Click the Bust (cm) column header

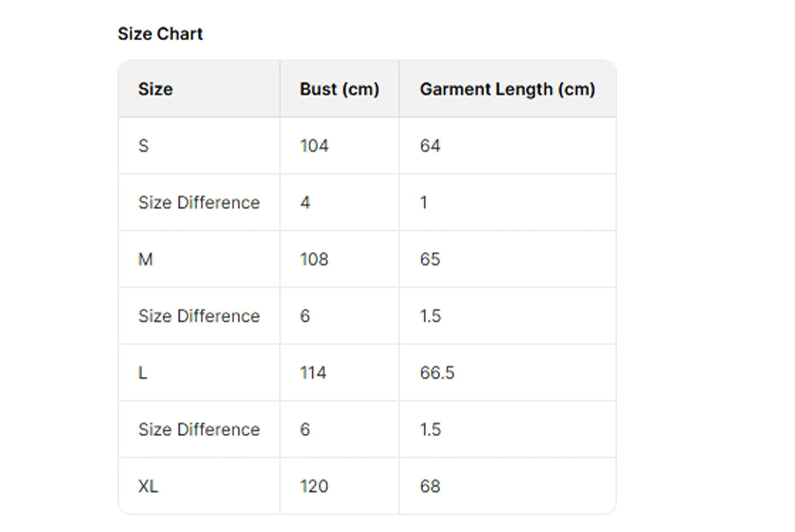click(339, 89)
